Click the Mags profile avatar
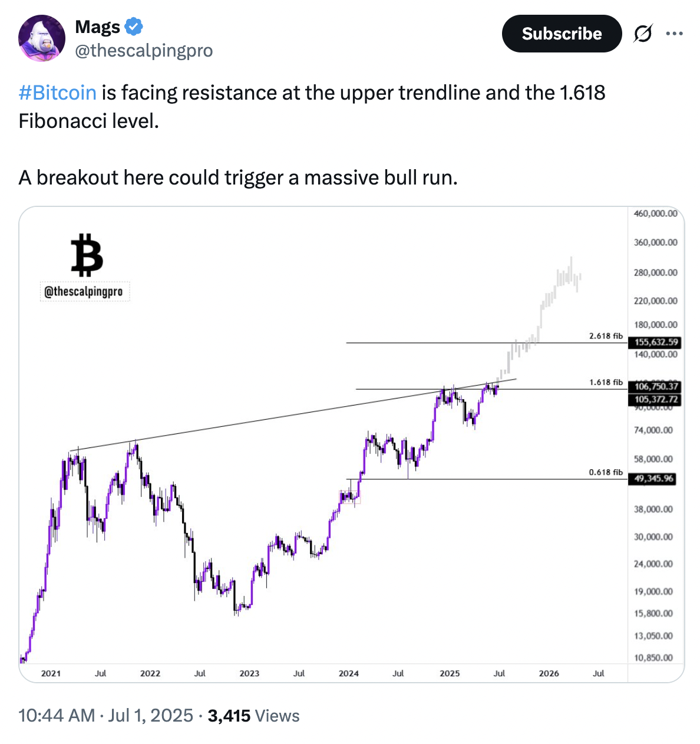The image size is (700, 744). (x=42, y=38)
